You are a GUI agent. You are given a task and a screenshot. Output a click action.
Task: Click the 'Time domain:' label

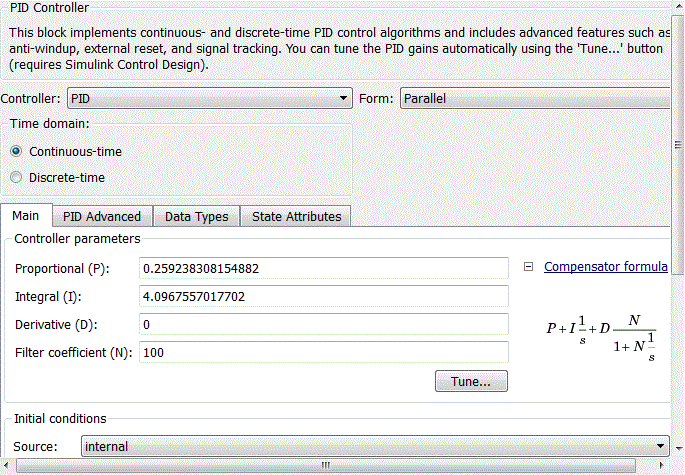tap(49, 124)
